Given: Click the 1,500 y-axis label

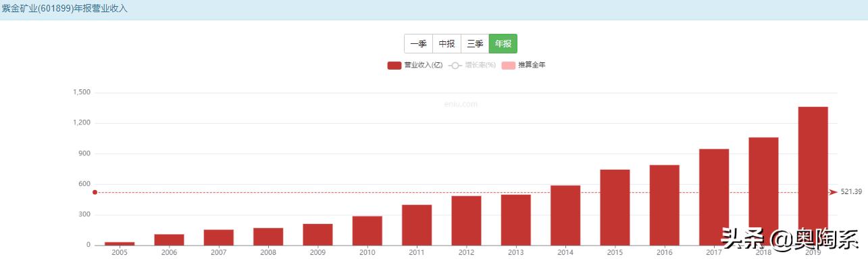Looking at the screenshot, I should tap(82, 93).
